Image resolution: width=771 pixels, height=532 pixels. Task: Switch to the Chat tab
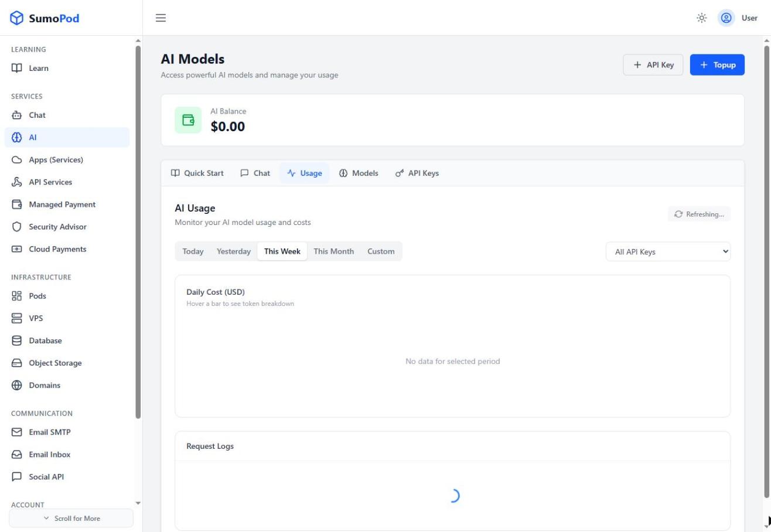click(x=255, y=173)
